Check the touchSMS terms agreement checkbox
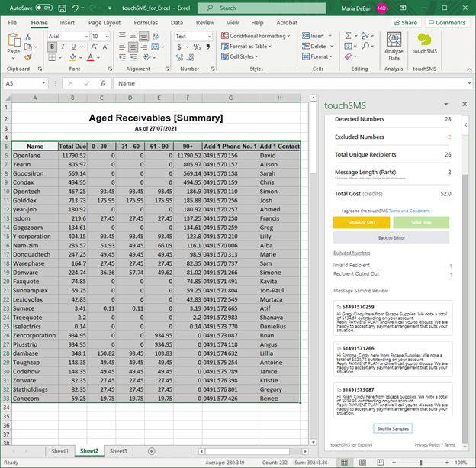The width and height of the screenshot is (476, 468). coord(337,210)
